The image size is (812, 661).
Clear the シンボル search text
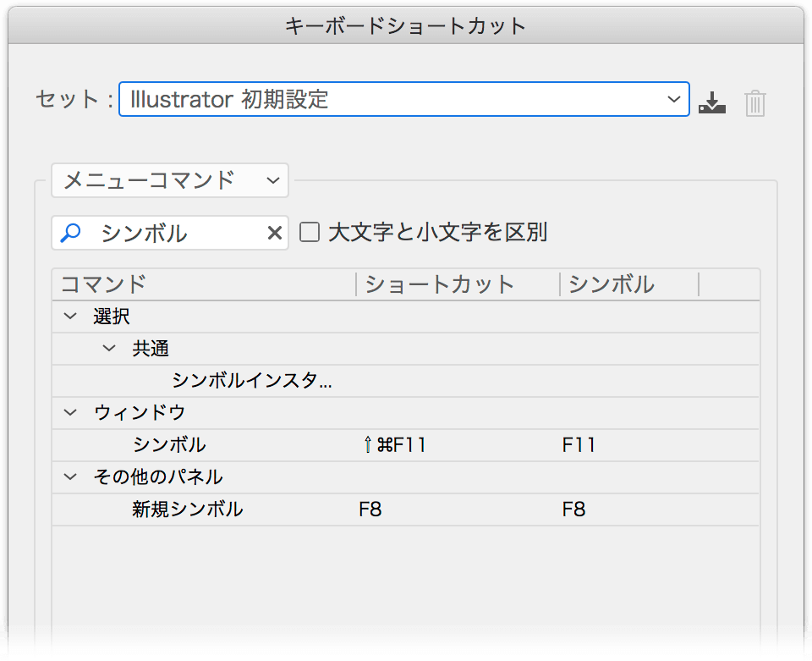[274, 233]
